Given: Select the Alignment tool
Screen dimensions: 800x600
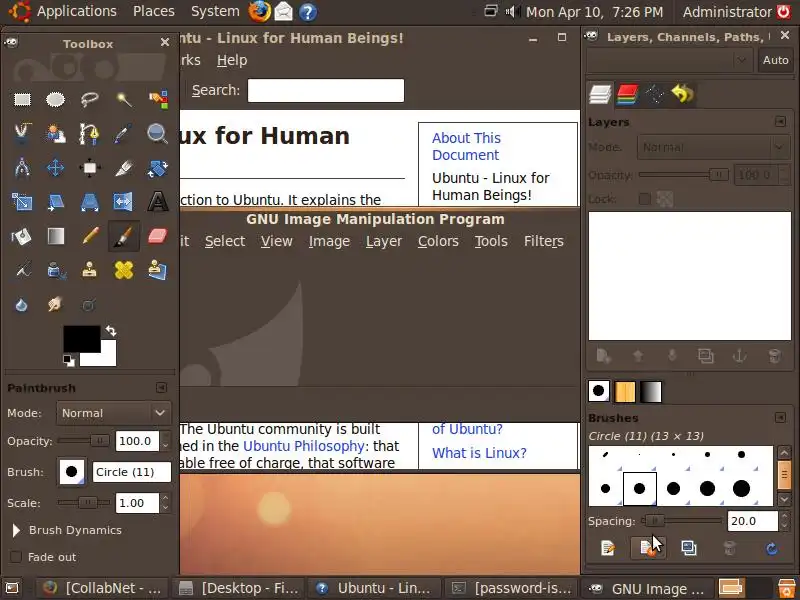Looking at the screenshot, I should [x=90, y=168].
